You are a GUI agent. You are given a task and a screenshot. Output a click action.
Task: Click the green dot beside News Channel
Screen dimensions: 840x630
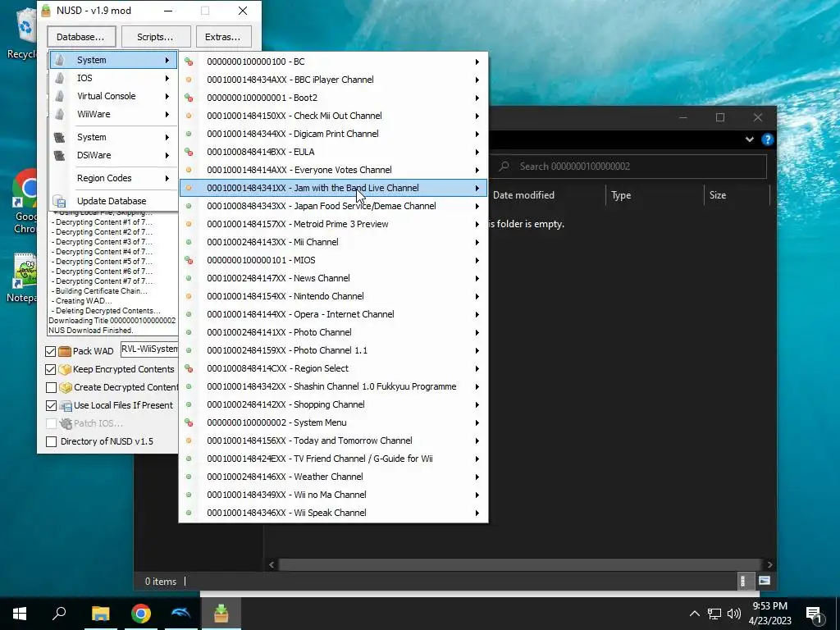pyautogui.click(x=189, y=278)
